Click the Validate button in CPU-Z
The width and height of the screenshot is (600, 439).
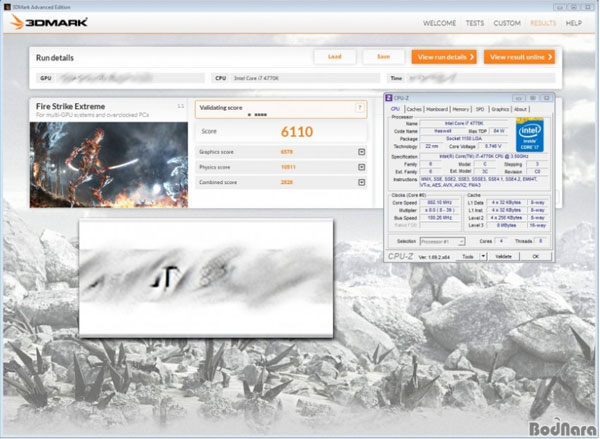pos(503,256)
